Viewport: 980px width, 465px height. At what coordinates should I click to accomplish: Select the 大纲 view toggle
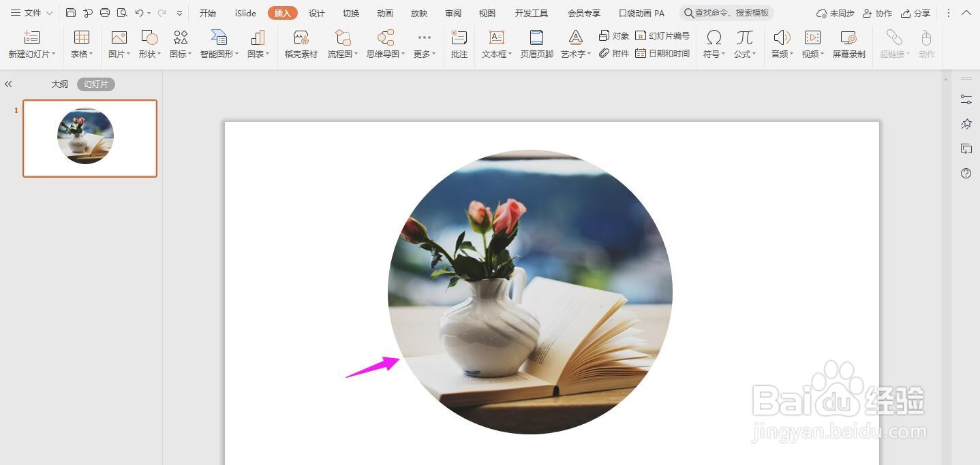click(x=60, y=84)
